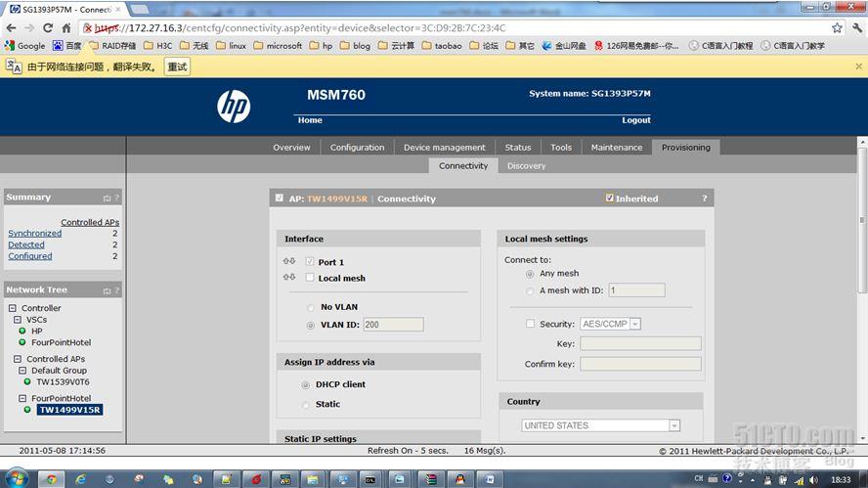The width and height of the screenshot is (868, 488).
Task: Click the Logout link
Action: (636, 120)
